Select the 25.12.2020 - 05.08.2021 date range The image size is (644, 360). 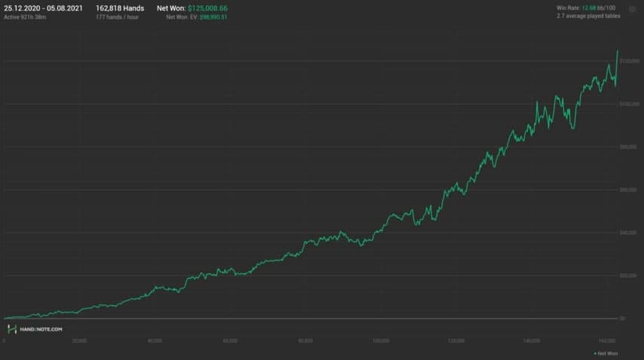coord(43,8)
